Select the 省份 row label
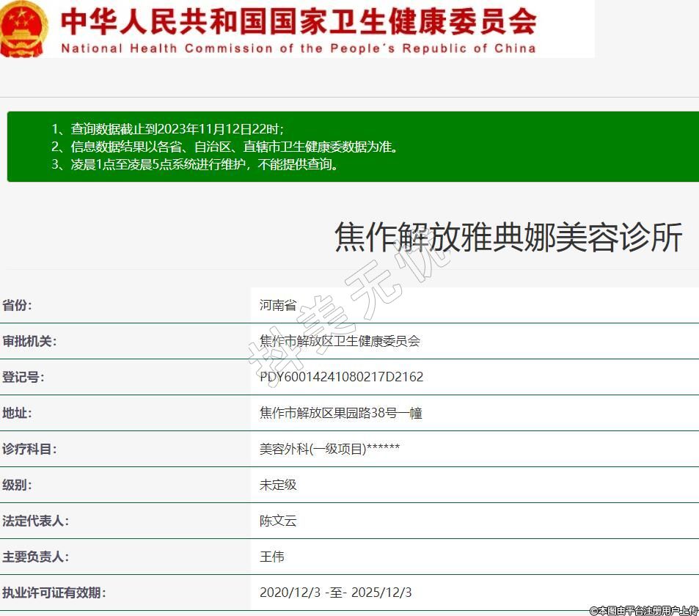This screenshot has height=616, width=699. coord(18,305)
